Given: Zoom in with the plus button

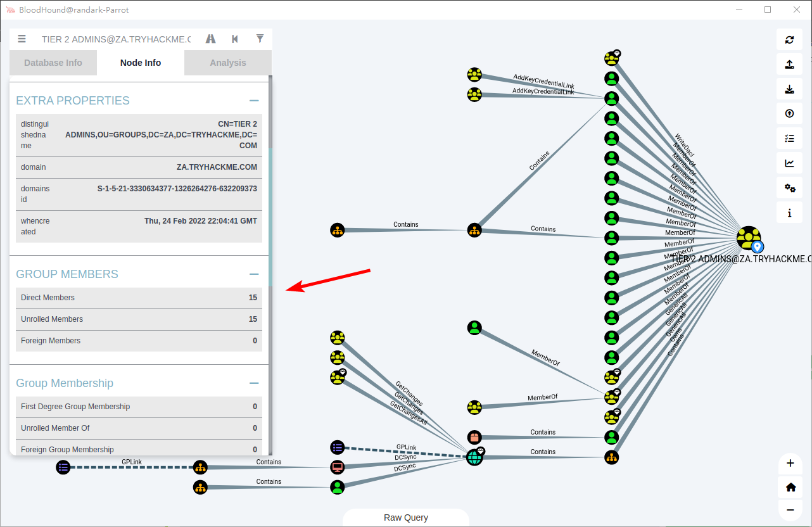Looking at the screenshot, I should point(790,463).
